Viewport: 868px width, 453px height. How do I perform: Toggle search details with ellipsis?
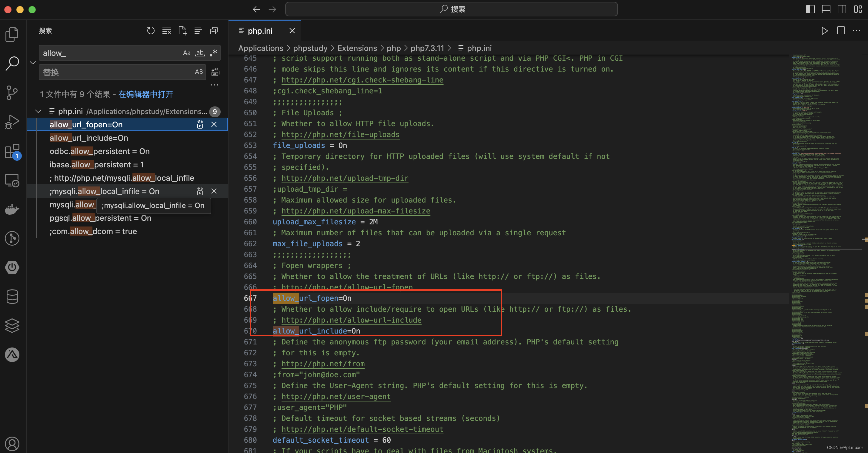click(x=214, y=85)
